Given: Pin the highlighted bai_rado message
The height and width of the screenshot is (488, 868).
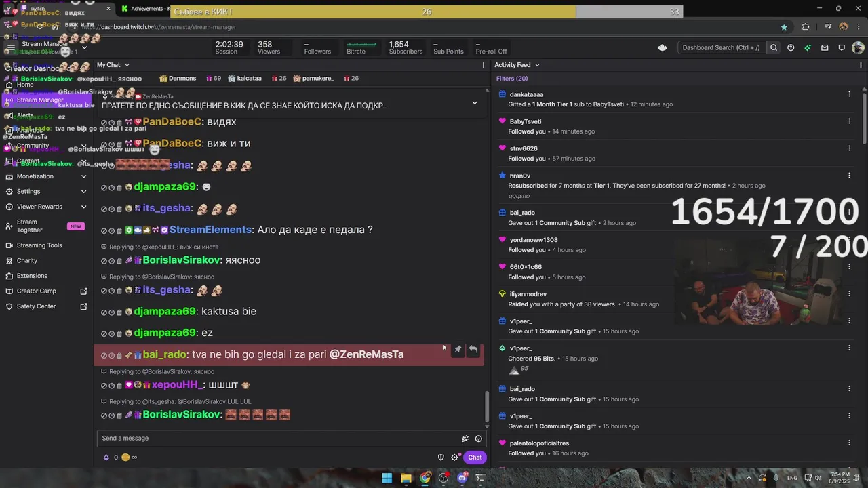Looking at the screenshot, I should (458, 349).
